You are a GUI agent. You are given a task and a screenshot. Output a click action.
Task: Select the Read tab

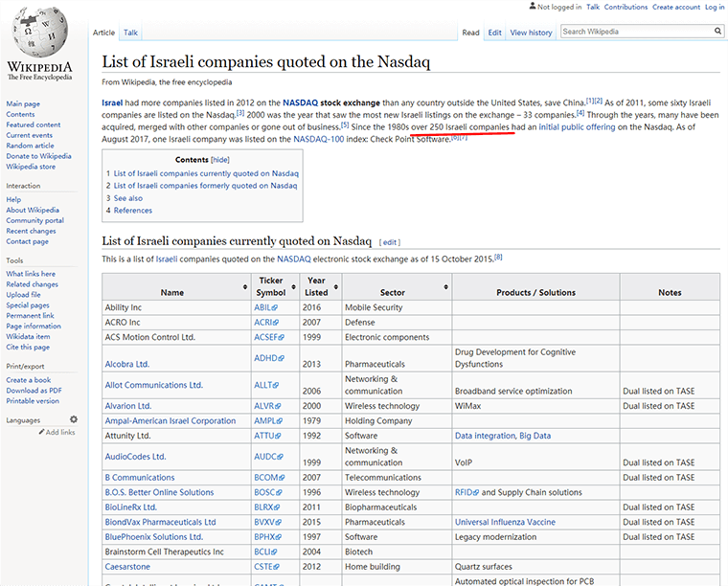click(470, 33)
